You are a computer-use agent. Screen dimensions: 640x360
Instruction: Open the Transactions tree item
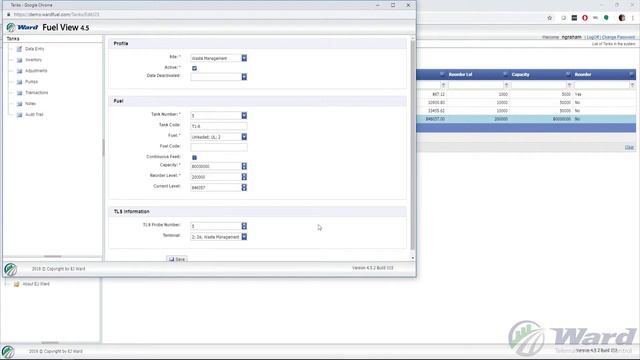(x=36, y=93)
